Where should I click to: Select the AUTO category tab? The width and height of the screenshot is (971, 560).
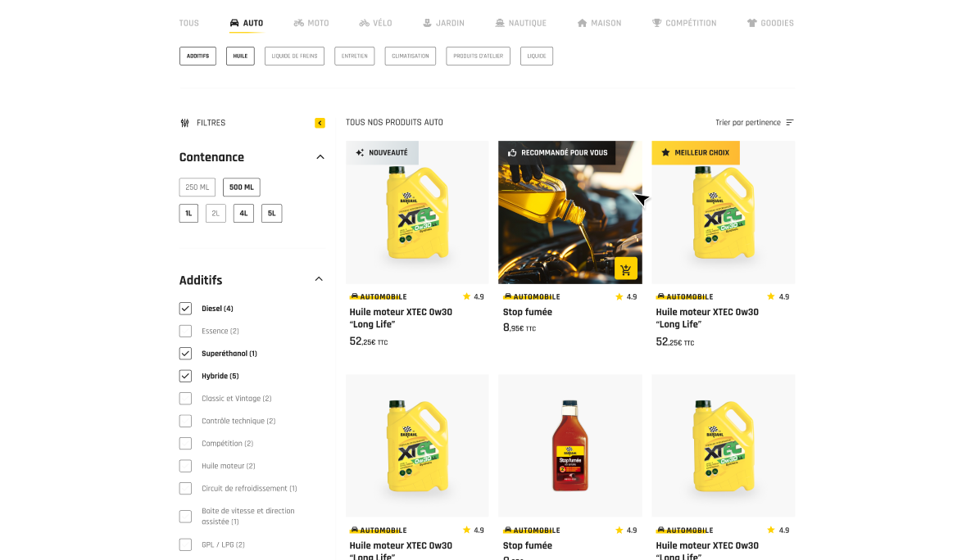pyautogui.click(x=247, y=23)
